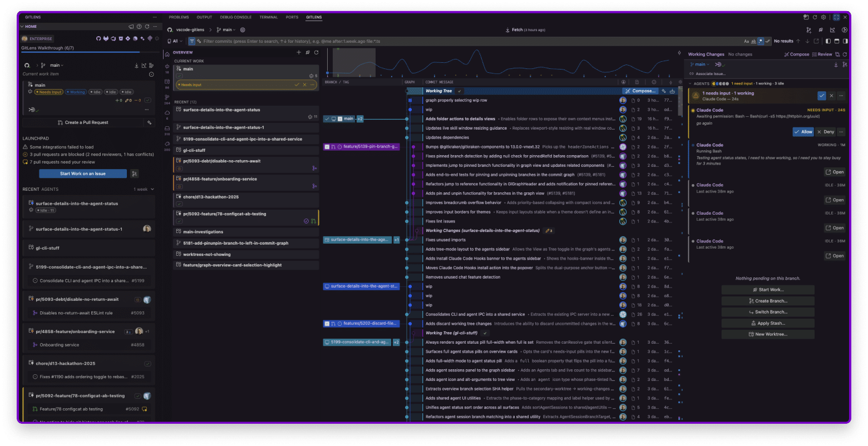This screenshot has height=446, width=868.
Task: Click the Bitbucket integration icon
Action: click(120, 38)
